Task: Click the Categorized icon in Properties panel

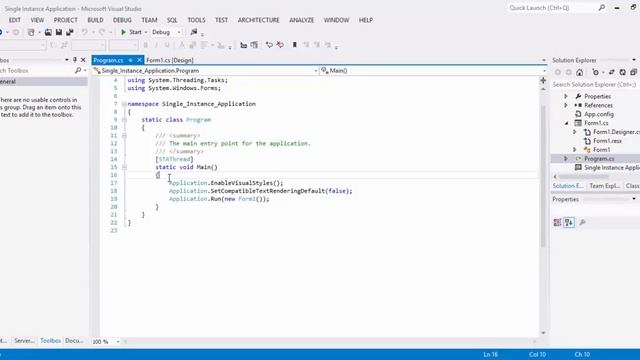Action: (x=557, y=222)
